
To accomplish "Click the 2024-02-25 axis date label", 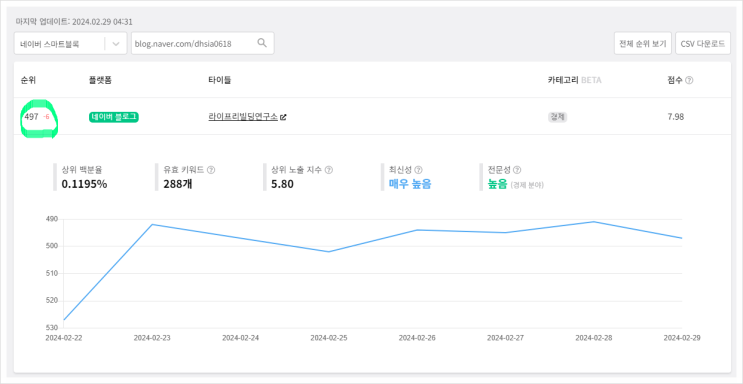I will click(x=328, y=338).
